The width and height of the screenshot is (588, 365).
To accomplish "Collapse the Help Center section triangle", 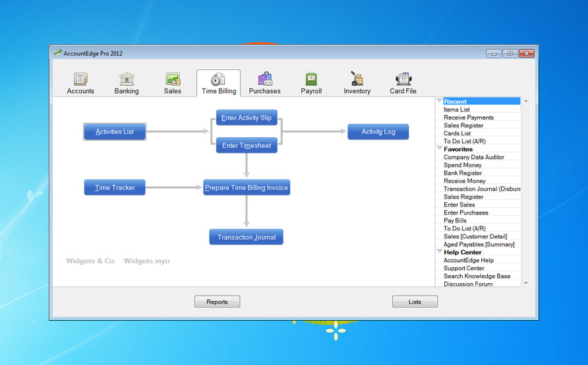I will pyautogui.click(x=440, y=251).
